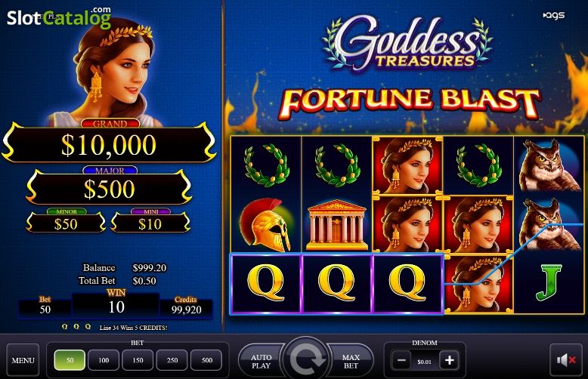
Task: Pick the 250 bet amount
Action: coord(172,360)
